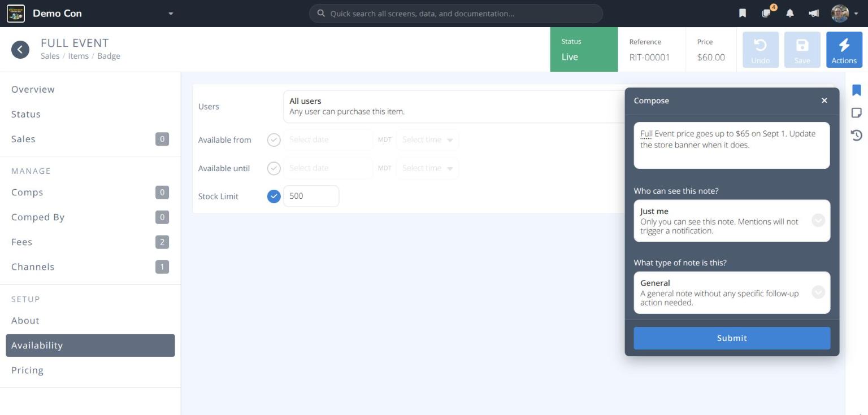868x415 pixels.
Task: Open the Fees section
Action: pyautogui.click(x=90, y=242)
